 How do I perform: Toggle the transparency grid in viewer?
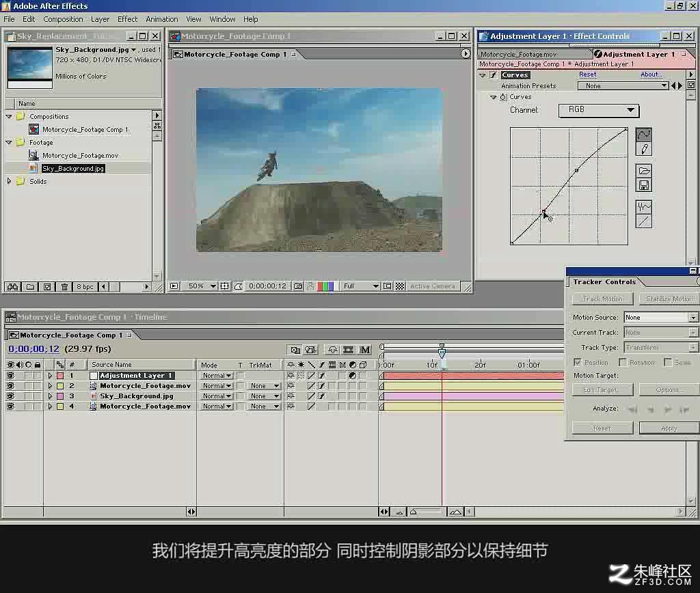(x=400, y=286)
